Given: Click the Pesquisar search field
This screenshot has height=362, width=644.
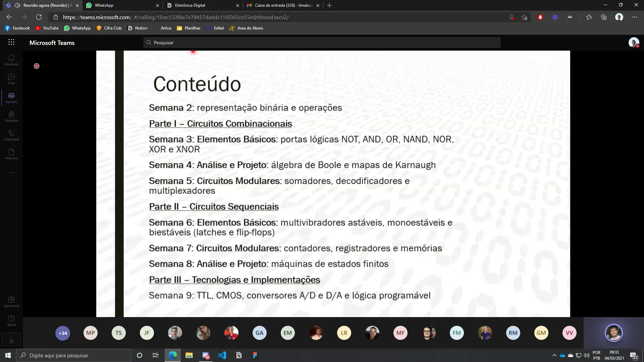Looking at the screenshot, I should [322, 43].
